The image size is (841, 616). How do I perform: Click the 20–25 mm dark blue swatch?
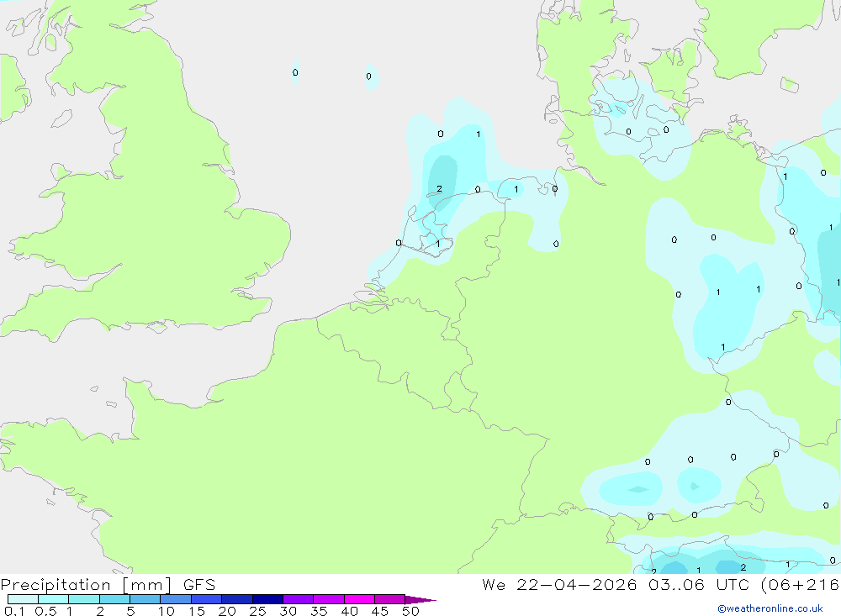click(x=237, y=599)
